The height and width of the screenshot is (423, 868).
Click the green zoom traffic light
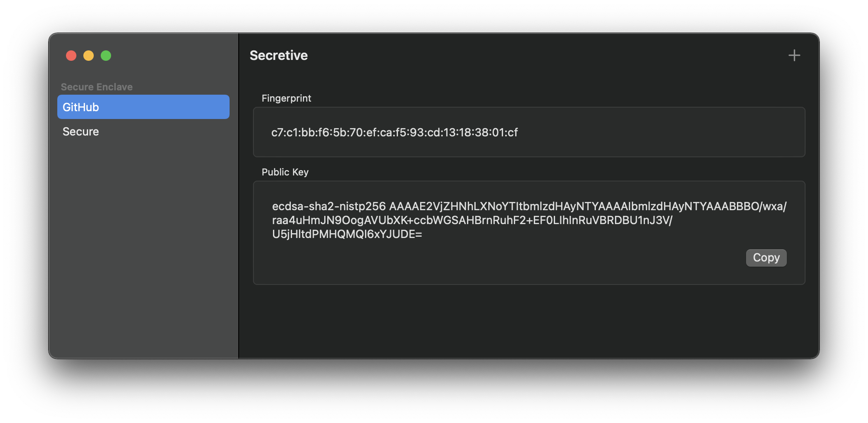tap(105, 56)
